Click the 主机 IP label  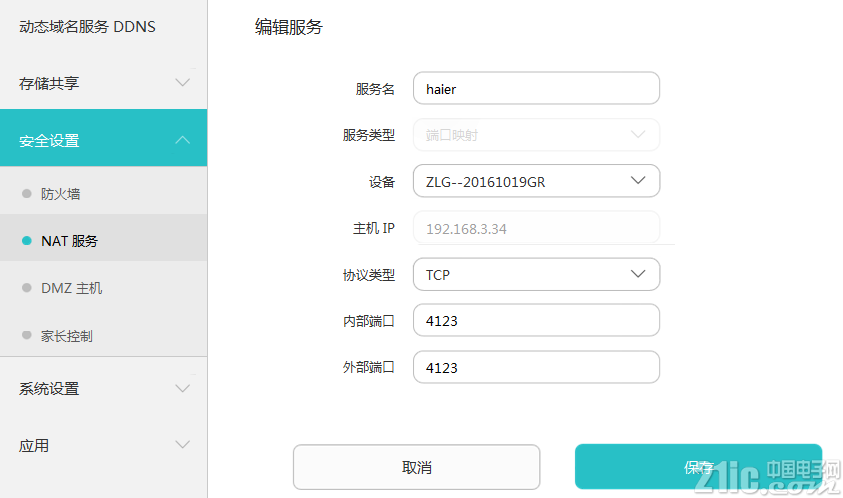tap(374, 229)
